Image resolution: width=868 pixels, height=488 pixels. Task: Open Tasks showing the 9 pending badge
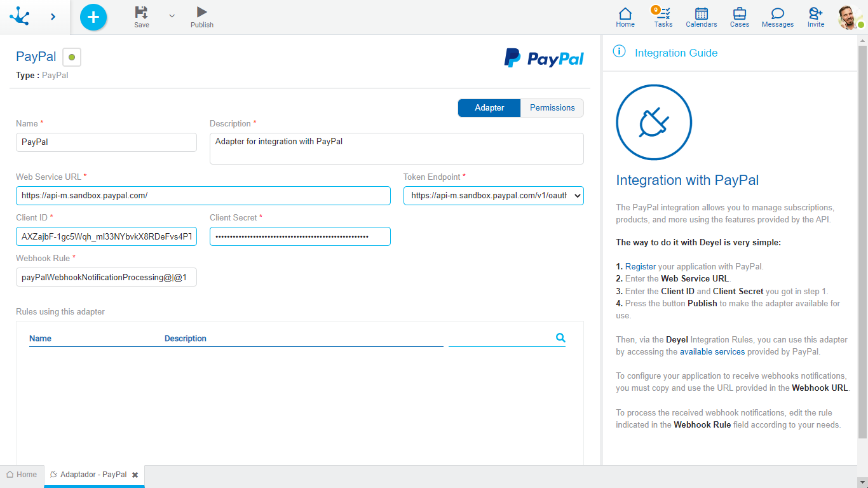(663, 17)
